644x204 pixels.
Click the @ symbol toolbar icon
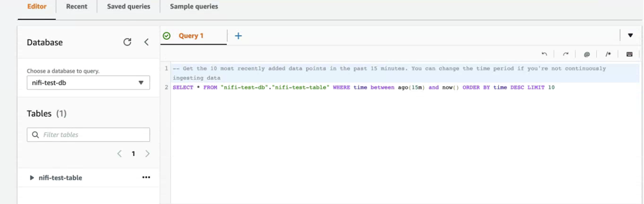587,54
